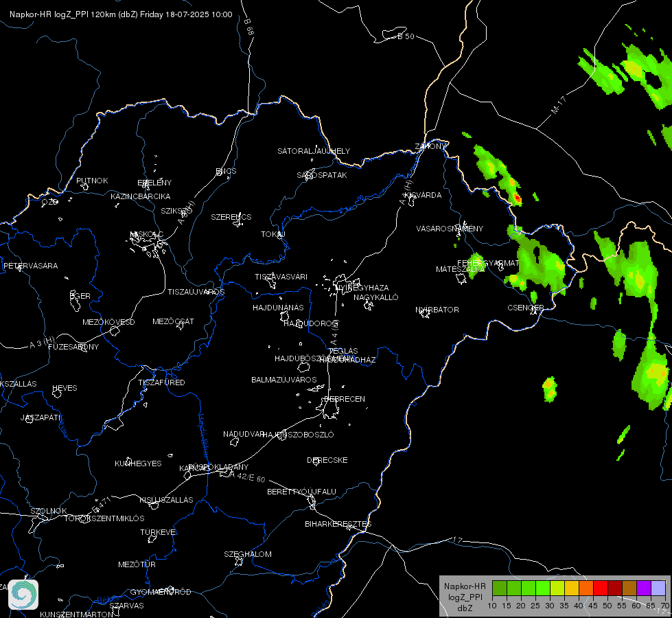Click the TISZAUJVAROS town label

coord(196,292)
